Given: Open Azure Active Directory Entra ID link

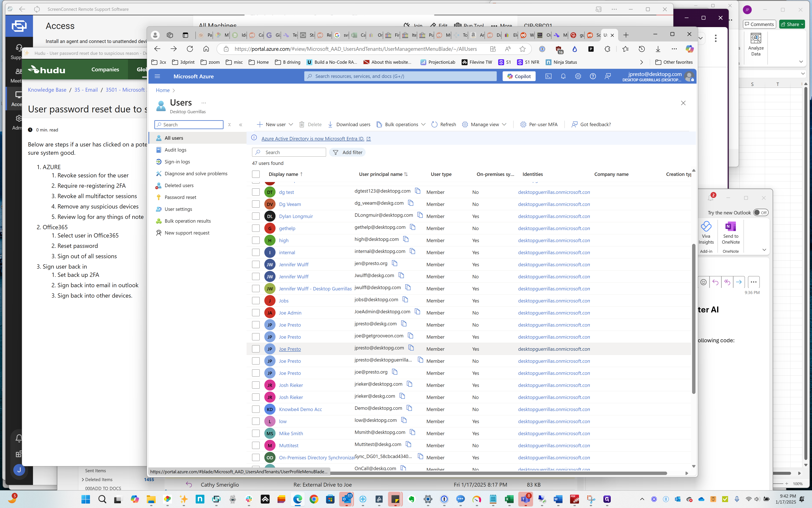Looking at the screenshot, I should [x=316, y=138].
